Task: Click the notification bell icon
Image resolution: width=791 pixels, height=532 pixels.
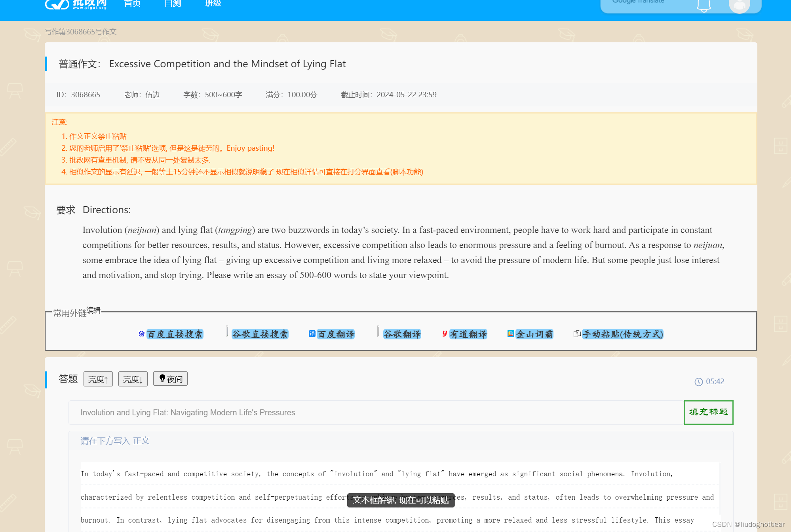Action: click(704, 6)
